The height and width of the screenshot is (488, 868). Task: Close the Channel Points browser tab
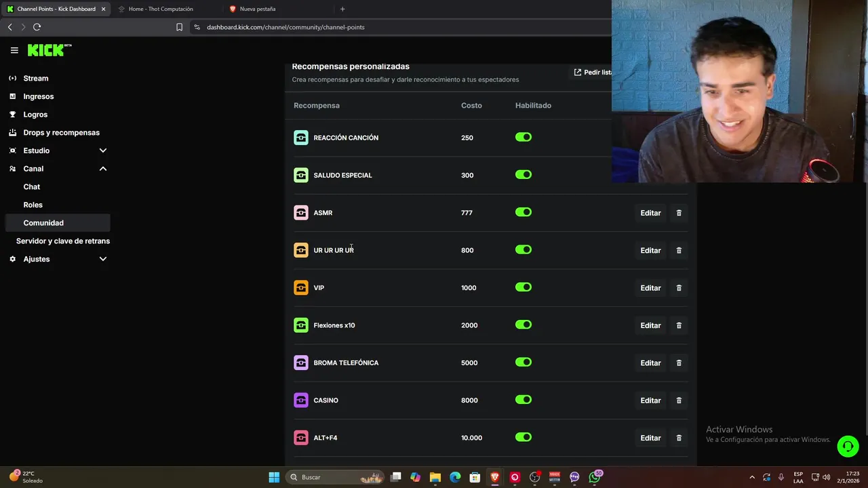coord(103,9)
